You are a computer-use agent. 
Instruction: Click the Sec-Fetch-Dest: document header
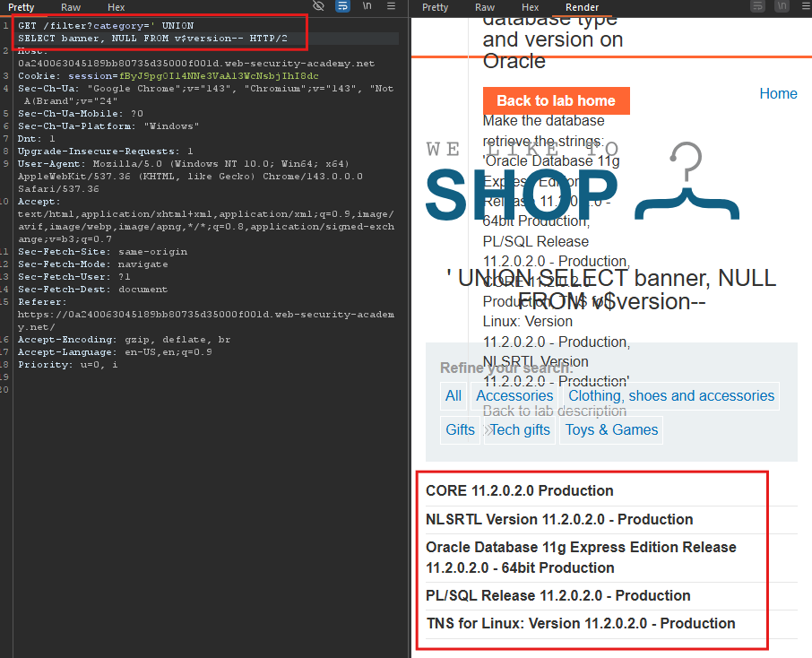click(92, 289)
